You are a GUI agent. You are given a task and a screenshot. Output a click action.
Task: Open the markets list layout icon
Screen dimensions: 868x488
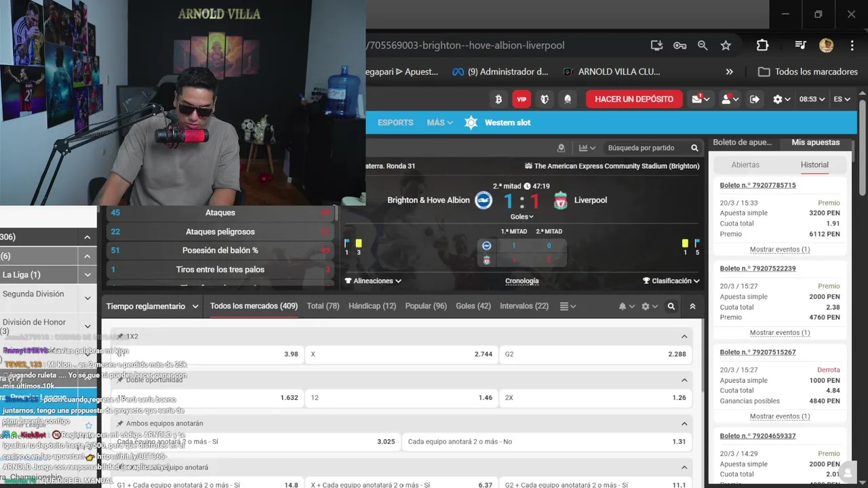pos(568,306)
